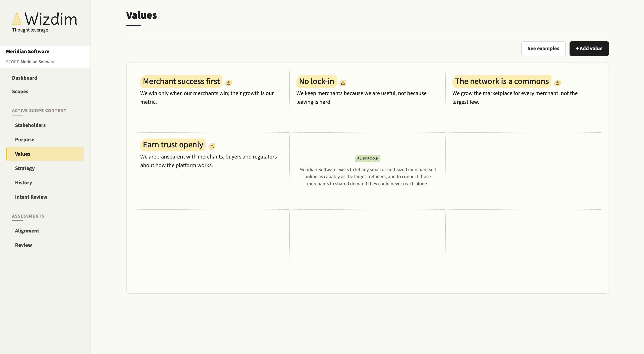Click the Meridian Software purpose statement text
This screenshot has height=354, width=644.
pyautogui.click(x=367, y=177)
